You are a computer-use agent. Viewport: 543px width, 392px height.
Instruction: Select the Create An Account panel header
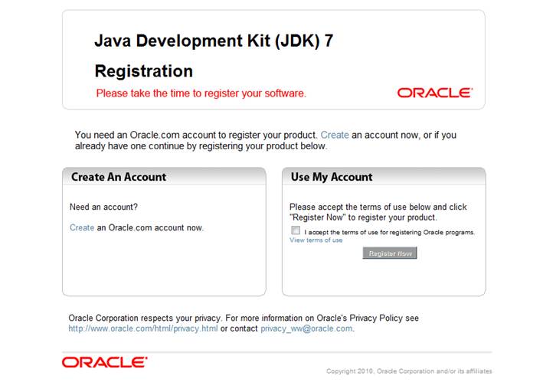coord(119,177)
